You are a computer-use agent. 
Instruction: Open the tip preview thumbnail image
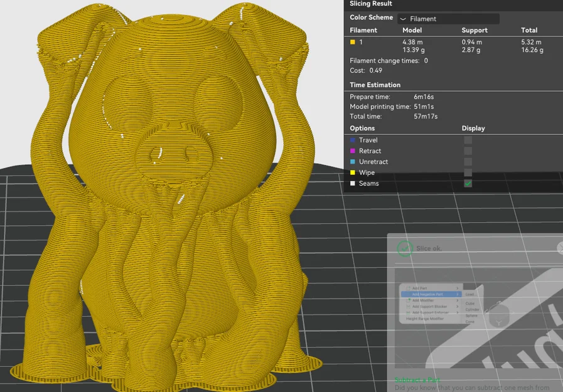[479, 318]
